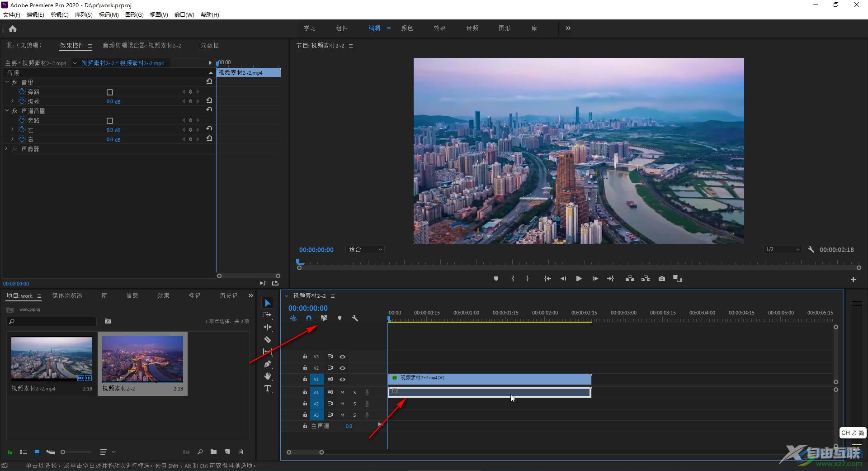This screenshot has width=868, height=471.
Task: Export frame with camera icon
Action: (662, 279)
